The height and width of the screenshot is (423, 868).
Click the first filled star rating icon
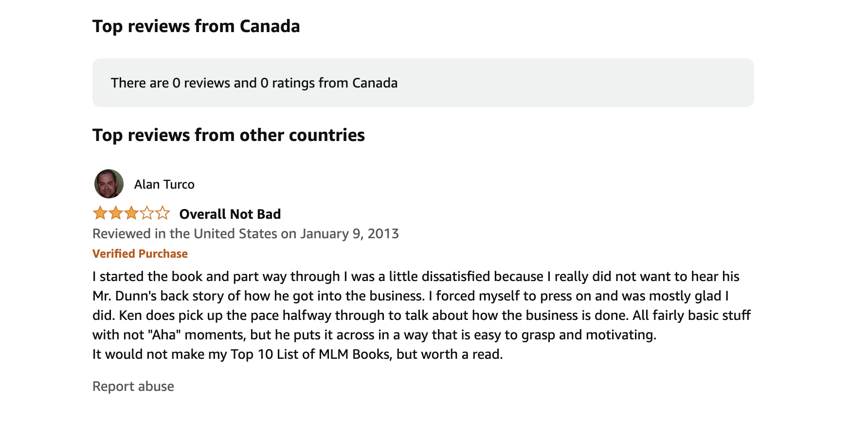(x=100, y=213)
